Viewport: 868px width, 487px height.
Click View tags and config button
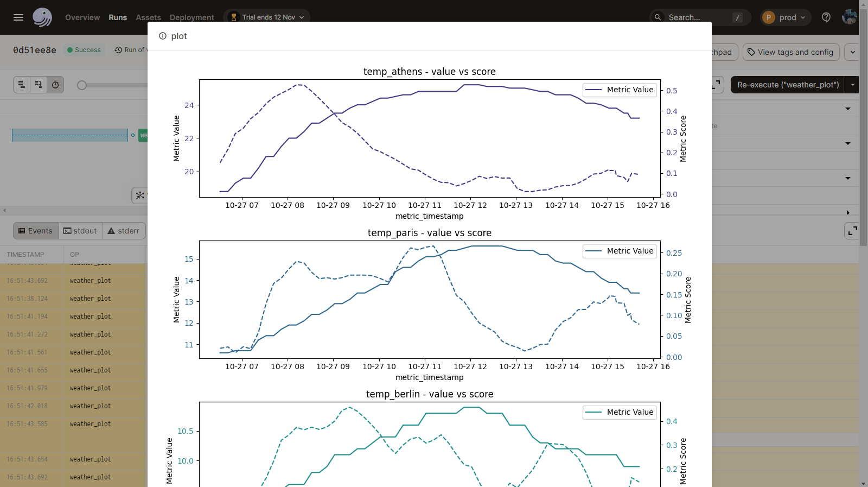click(791, 52)
